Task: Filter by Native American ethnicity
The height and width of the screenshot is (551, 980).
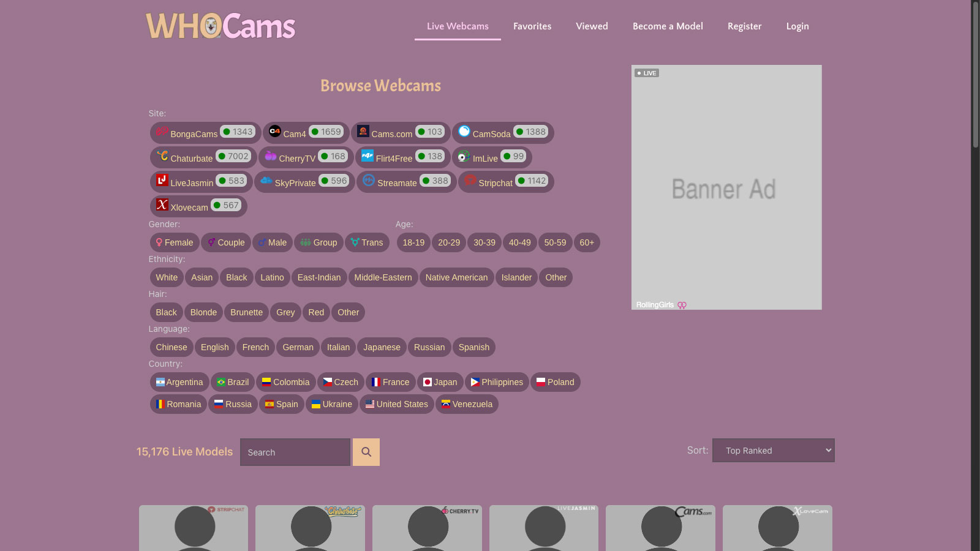Action: (x=456, y=277)
